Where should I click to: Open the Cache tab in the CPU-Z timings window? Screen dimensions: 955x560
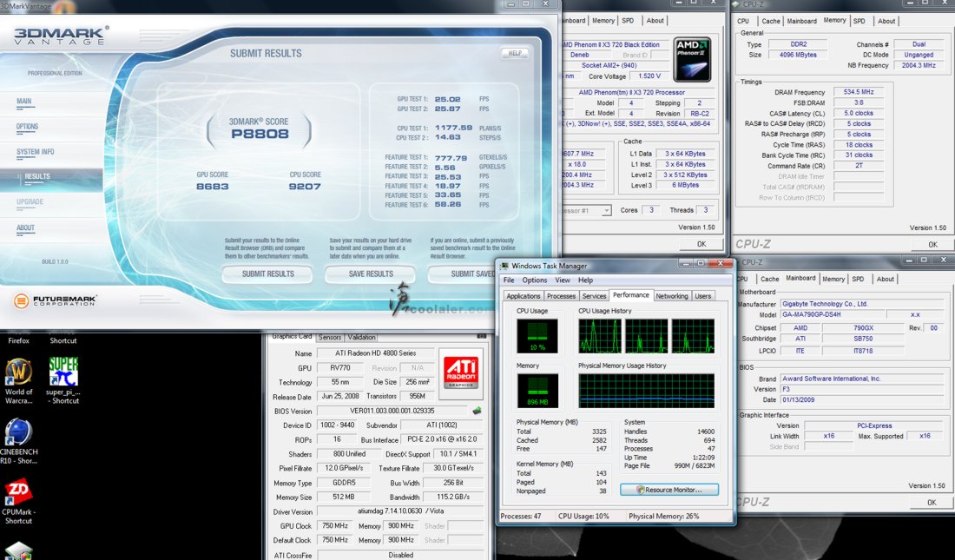770,21
